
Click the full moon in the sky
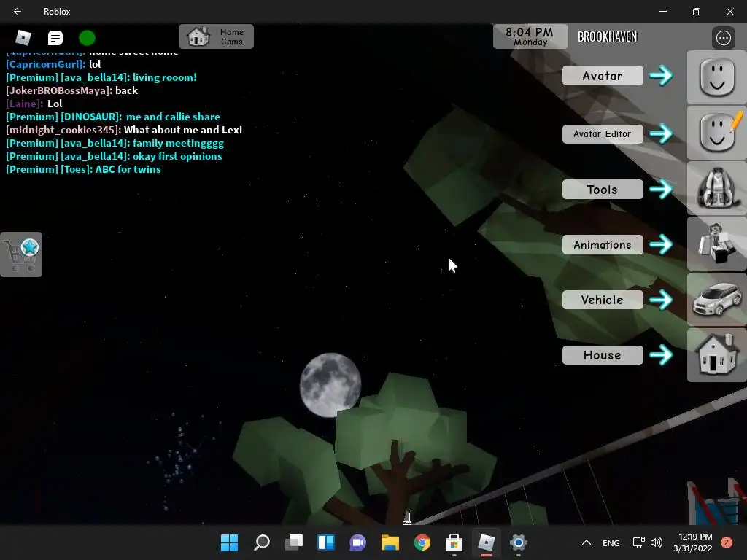point(330,385)
